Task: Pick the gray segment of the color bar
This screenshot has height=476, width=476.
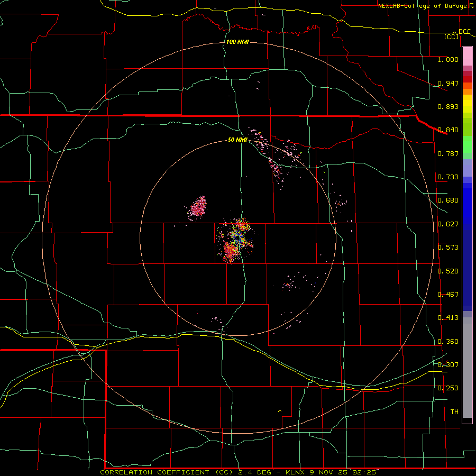Action: pyautogui.click(x=467, y=368)
